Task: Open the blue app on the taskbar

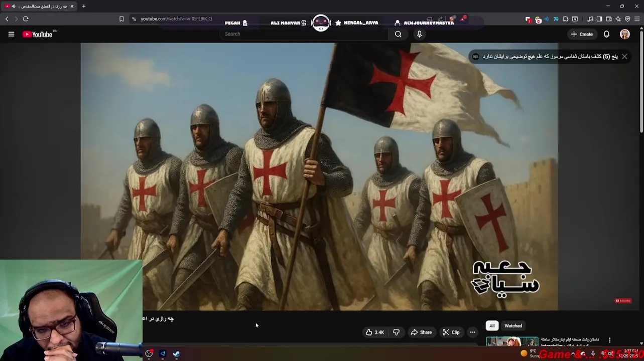Action: pos(162,353)
